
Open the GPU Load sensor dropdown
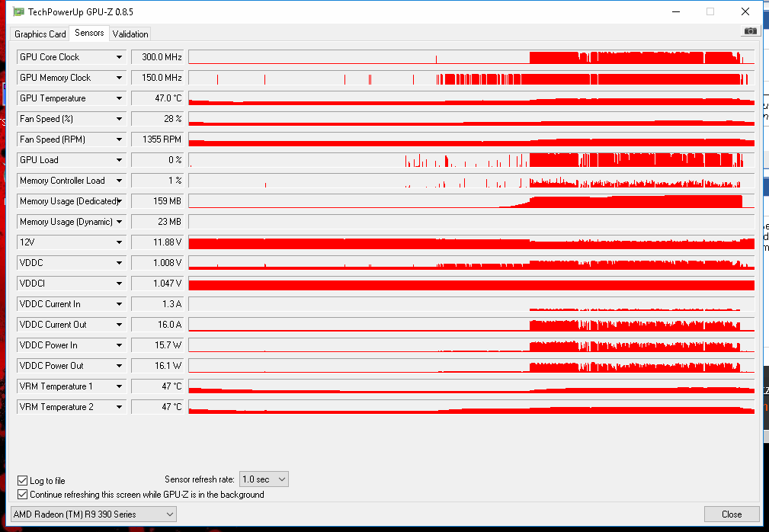[x=119, y=160]
